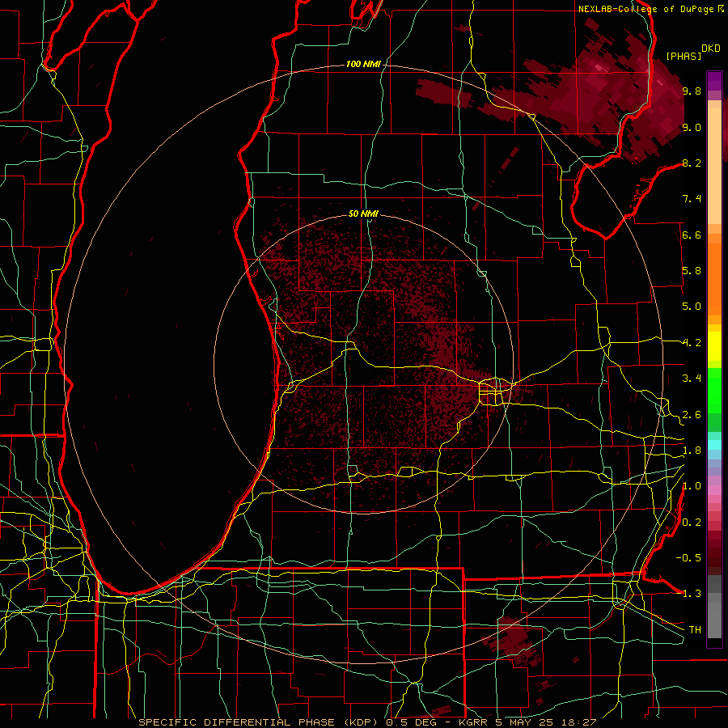This screenshot has height=728, width=728.
Task: Click the 5.0 value on the scale
Action: click(692, 307)
